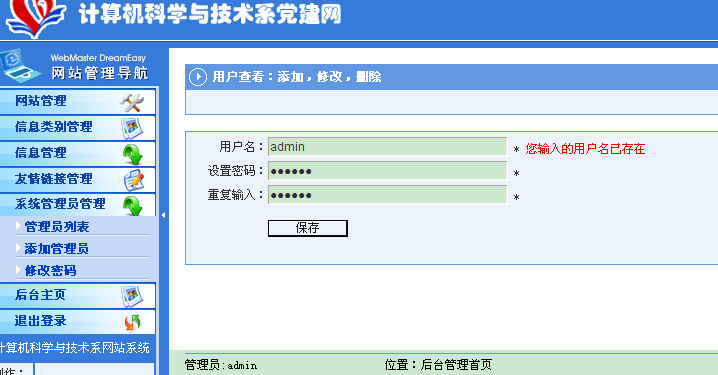Click the arrow bullet before 管理员列表

(18, 225)
